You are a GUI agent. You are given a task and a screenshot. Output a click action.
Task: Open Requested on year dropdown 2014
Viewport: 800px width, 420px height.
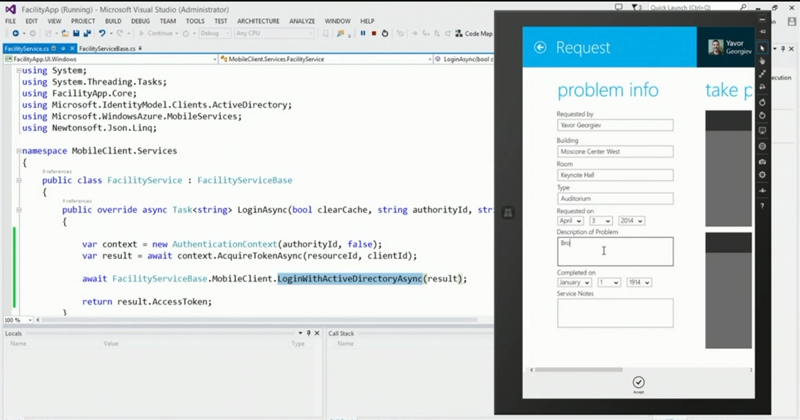click(x=631, y=221)
